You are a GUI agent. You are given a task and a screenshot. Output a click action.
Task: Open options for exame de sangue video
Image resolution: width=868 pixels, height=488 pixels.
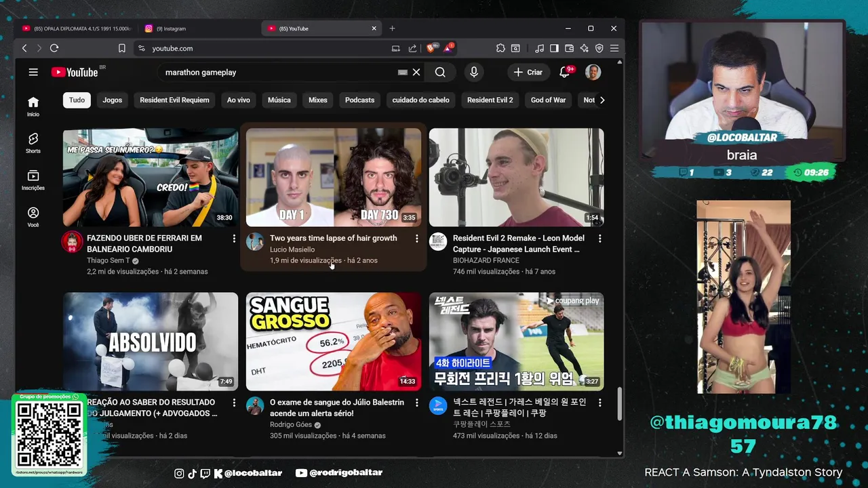click(416, 403)
